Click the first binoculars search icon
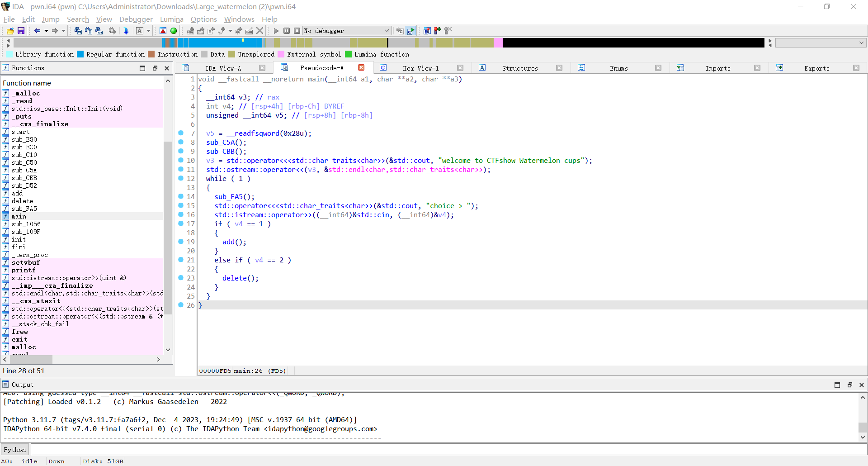Screen dimensions: 868x466 click(78, 31)
